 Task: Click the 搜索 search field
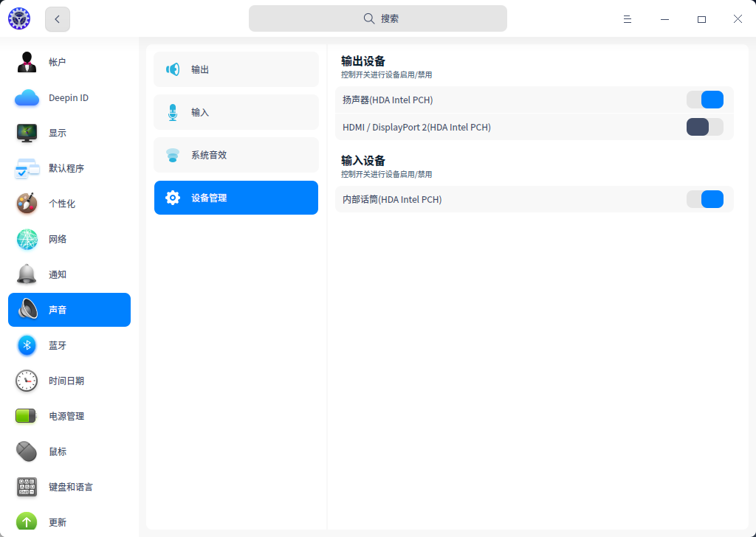[378, 18]
